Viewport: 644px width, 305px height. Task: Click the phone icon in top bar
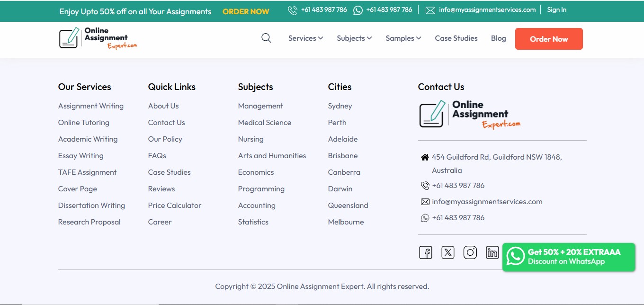tap(293, 10)
